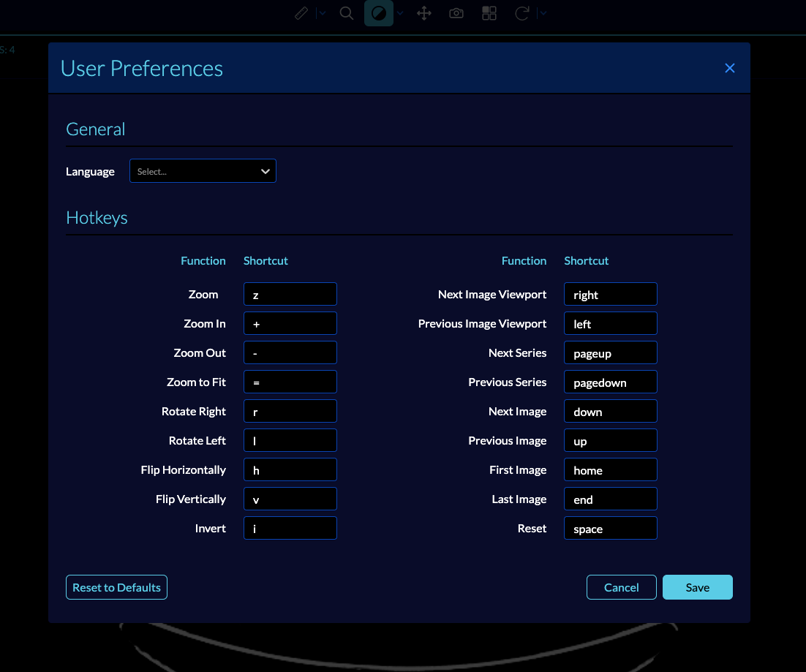Activate the Levels contrast tool
806x672 pixels.
[x=378, y=12]
